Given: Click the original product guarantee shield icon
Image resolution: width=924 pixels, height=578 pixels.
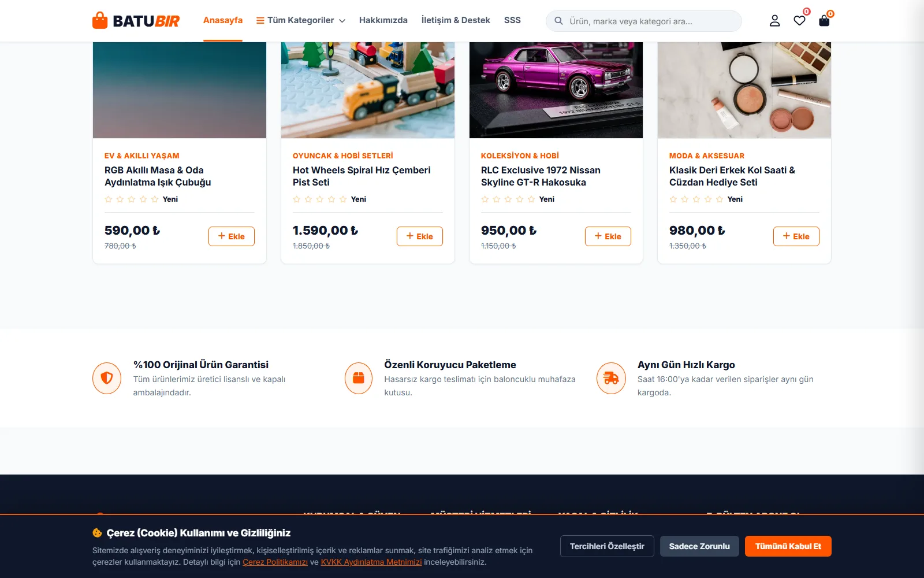Looking at the screenshot, I should point(107,378).
